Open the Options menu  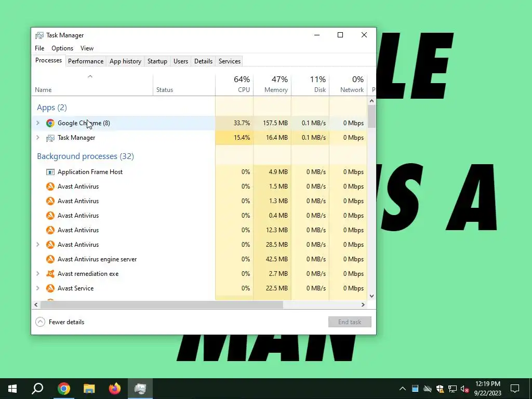click(x=62, y=48)
